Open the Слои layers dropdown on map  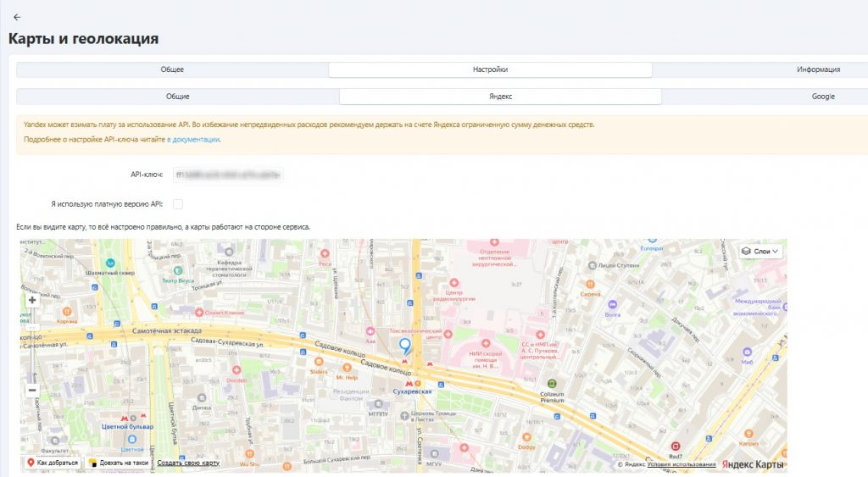coord(760,252)
